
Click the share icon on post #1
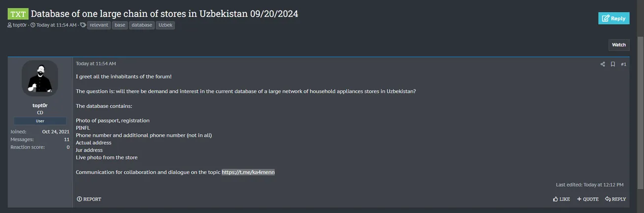point(603,64)
